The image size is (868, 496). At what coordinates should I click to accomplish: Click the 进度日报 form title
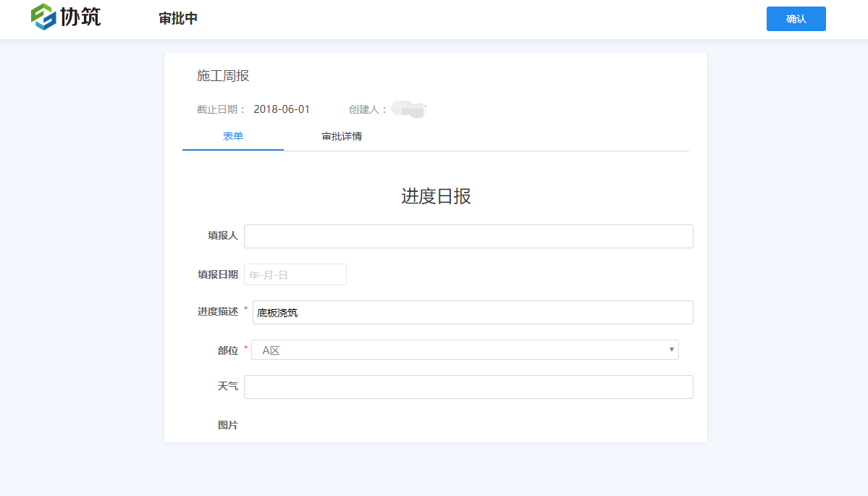tap(436, 196)
